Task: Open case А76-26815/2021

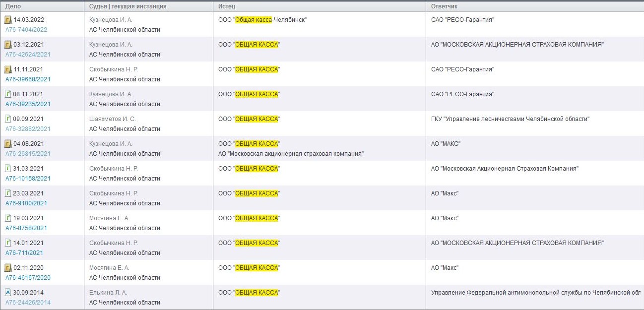Action: (x=28, y=154)
